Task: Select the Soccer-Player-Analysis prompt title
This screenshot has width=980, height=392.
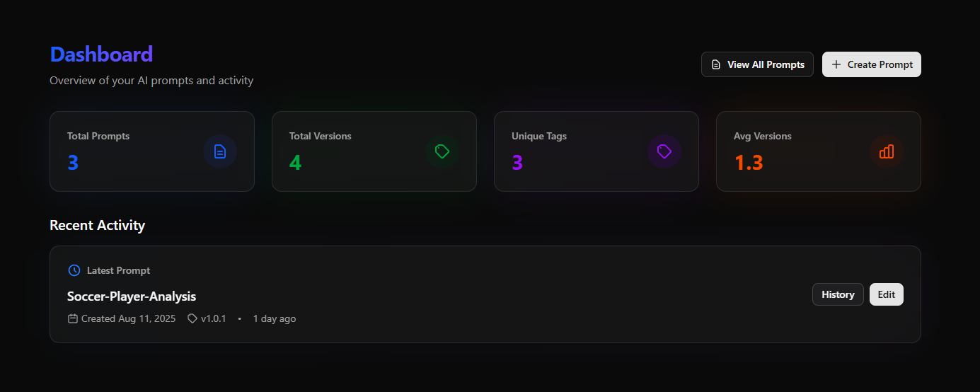Action: (132, 296)
